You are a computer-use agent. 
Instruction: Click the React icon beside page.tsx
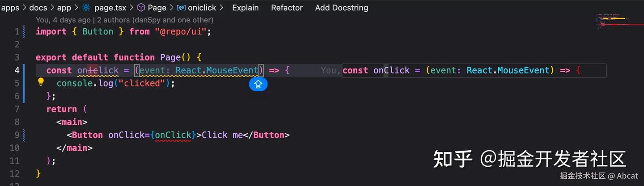pos(86,8)
